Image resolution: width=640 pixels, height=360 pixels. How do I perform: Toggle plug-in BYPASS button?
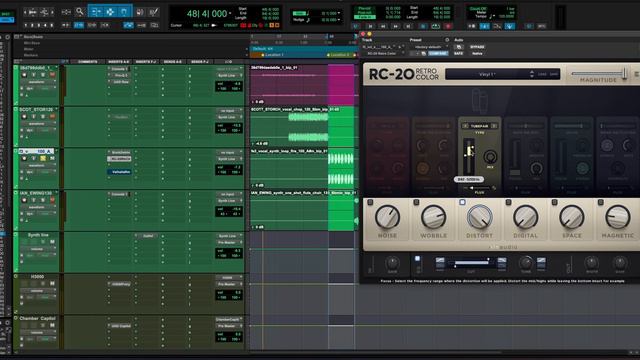477,47
